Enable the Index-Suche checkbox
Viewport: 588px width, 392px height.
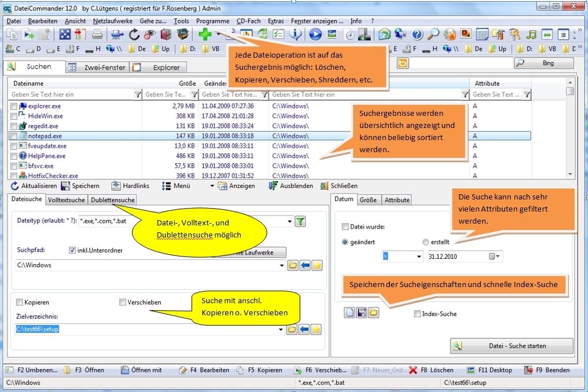(x=418, y=314)
